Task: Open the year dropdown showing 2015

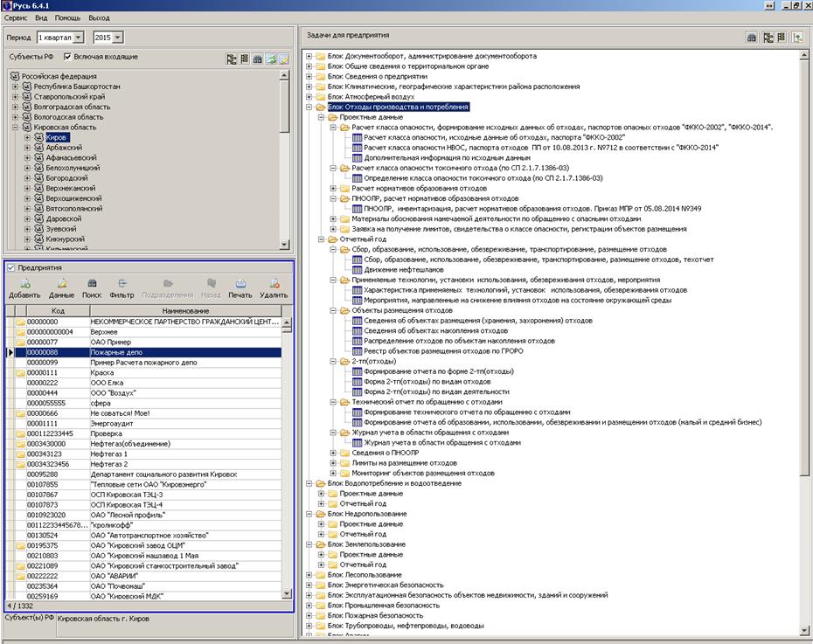Action: pos(118,38)
